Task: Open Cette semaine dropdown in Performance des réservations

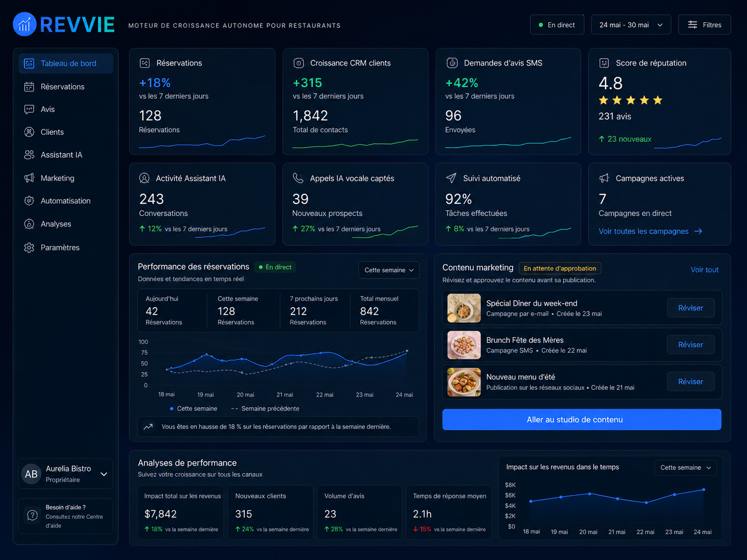Action: point(389,270)
